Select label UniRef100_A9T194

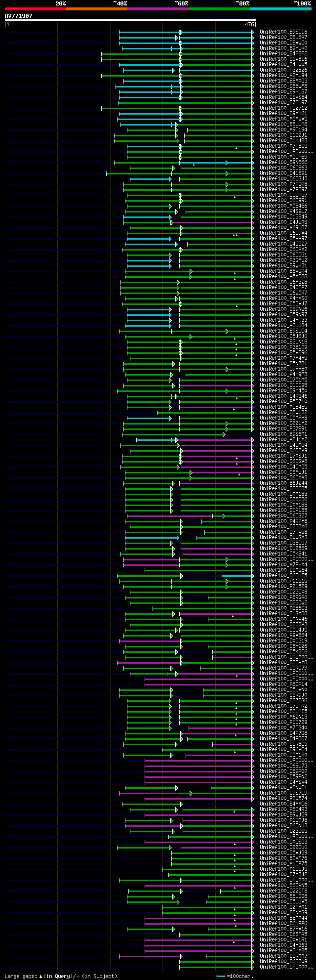click(x=283, y=129)
